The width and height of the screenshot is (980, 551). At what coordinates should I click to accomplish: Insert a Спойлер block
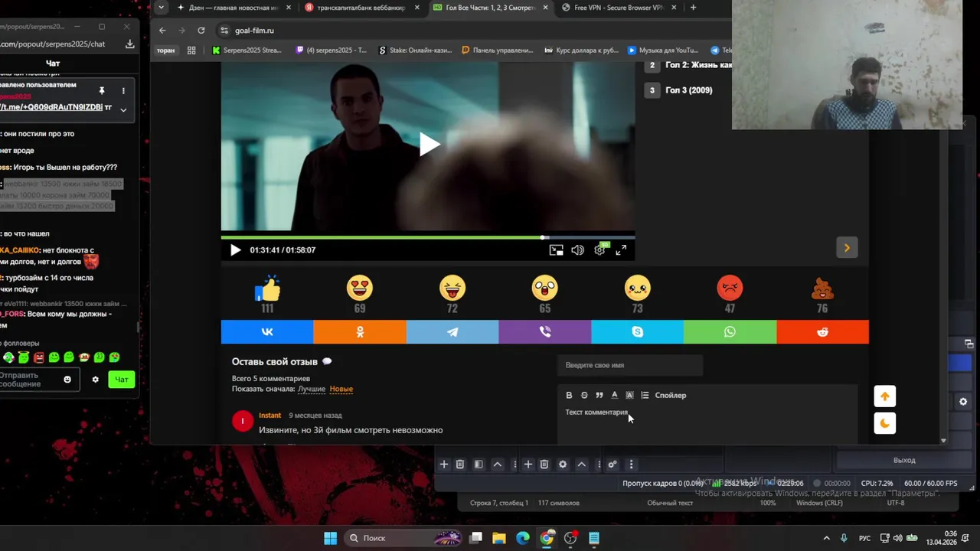[x=671, y=396]
